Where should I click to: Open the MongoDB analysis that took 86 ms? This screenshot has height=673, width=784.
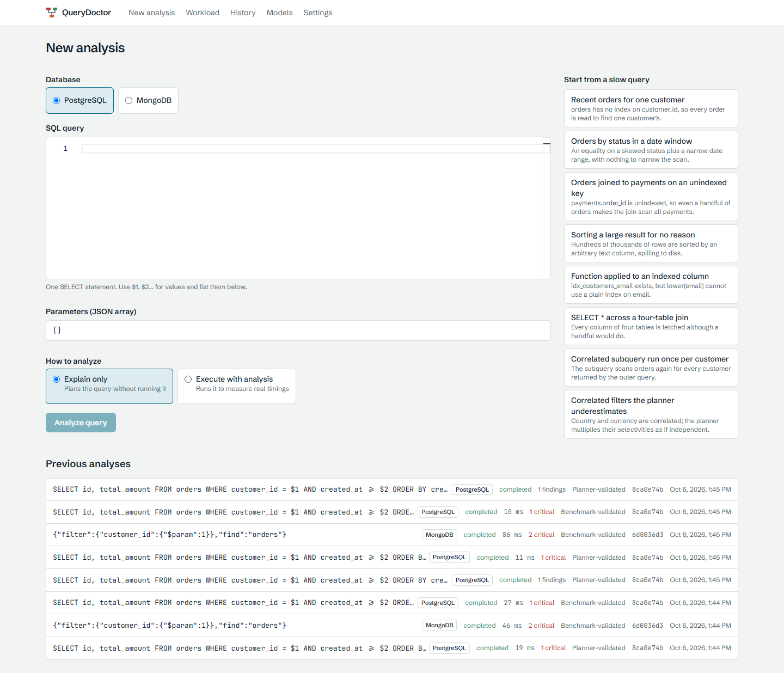click(392, 535)
